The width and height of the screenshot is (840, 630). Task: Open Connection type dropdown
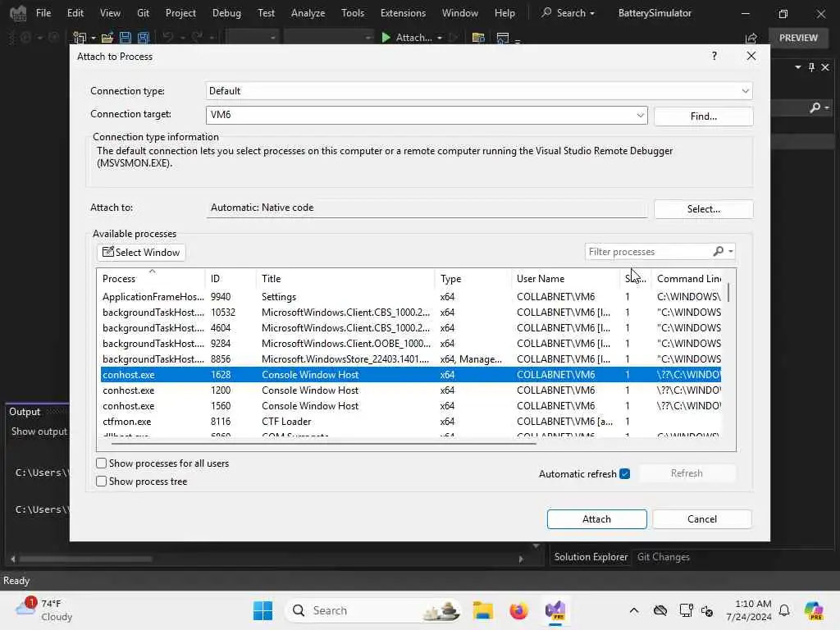745,90
